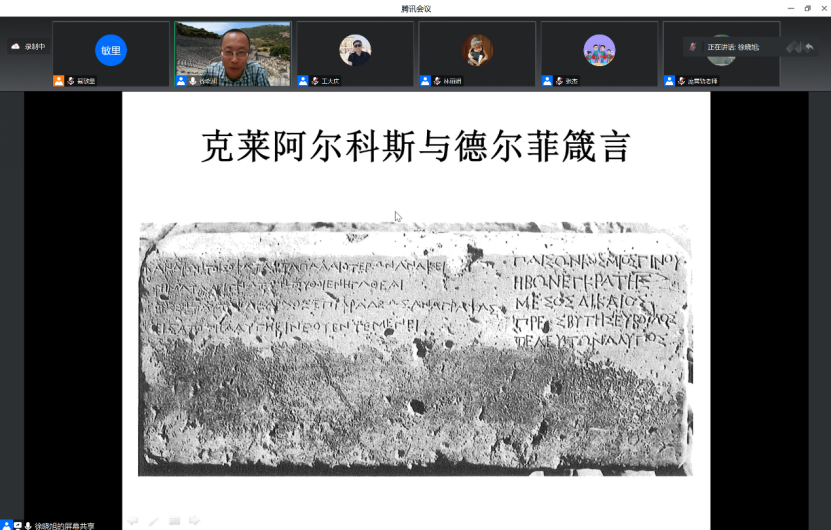
Task: Click microphone icon in 敏里 participant tile
Action: click(71, 81)
